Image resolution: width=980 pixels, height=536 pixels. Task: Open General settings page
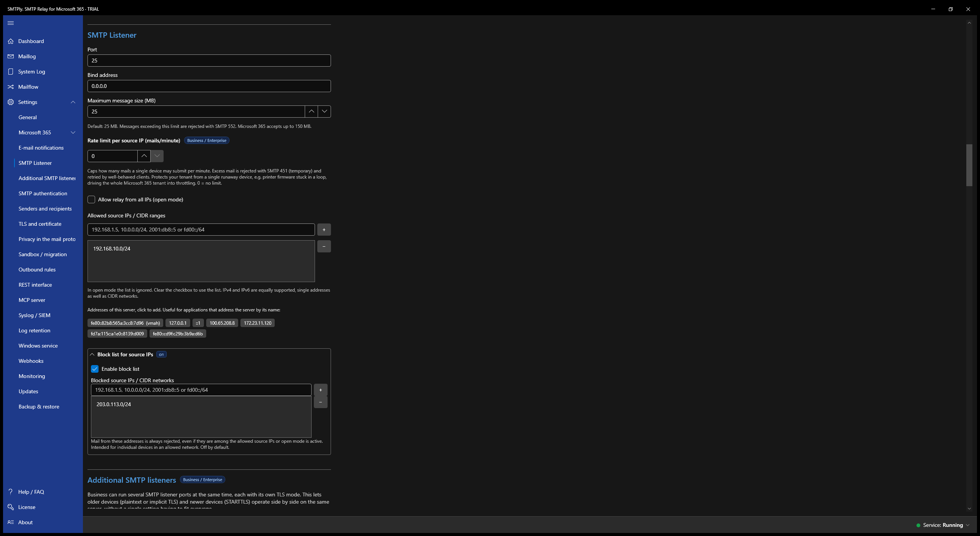click(x=28, y=117)
